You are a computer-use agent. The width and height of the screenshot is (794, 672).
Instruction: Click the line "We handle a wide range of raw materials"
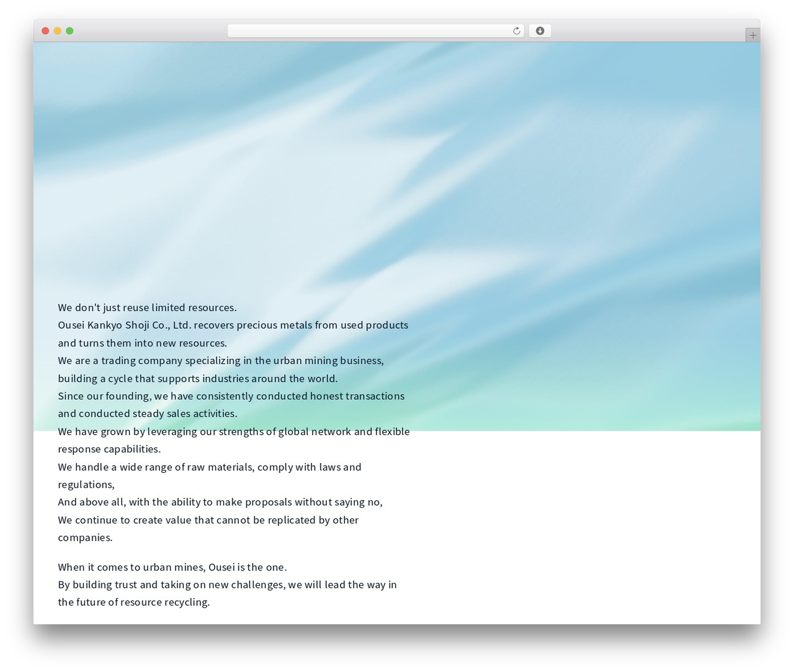click(x=210, y=467)
